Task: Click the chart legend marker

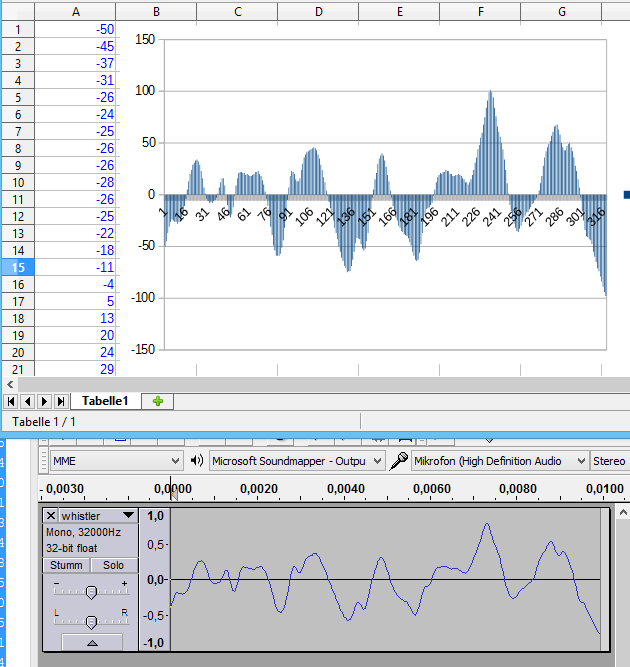Action: pyautogui.click(x=627, y=195)
